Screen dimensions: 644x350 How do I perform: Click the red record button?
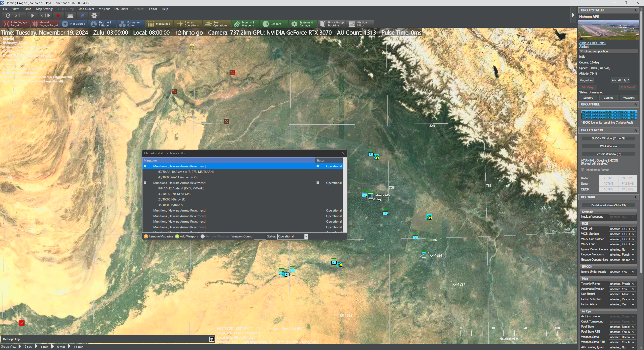point(58,15)
